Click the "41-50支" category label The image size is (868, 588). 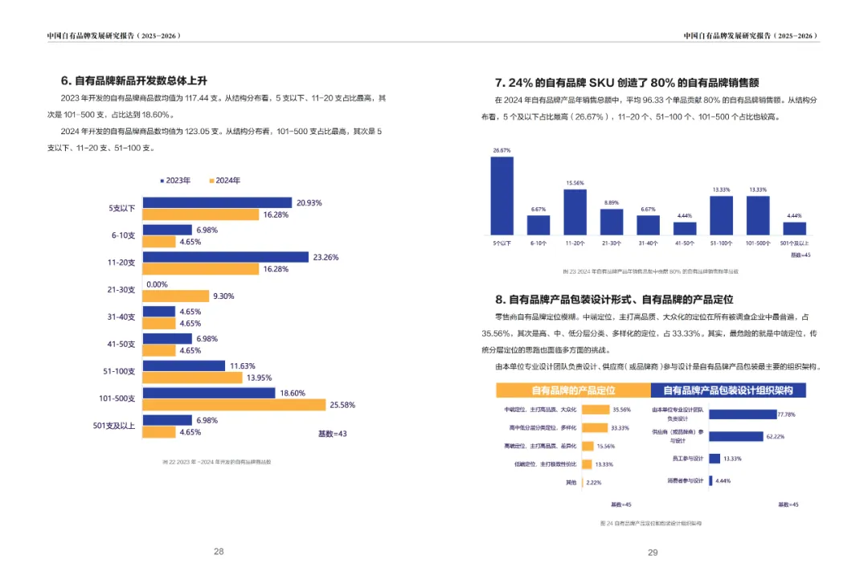[x=121, y=344]
